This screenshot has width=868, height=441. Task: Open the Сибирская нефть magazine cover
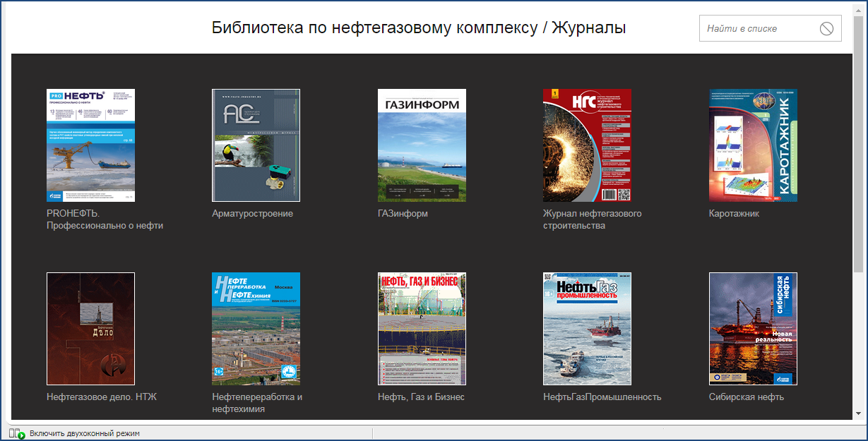click(x=753, y=329)
